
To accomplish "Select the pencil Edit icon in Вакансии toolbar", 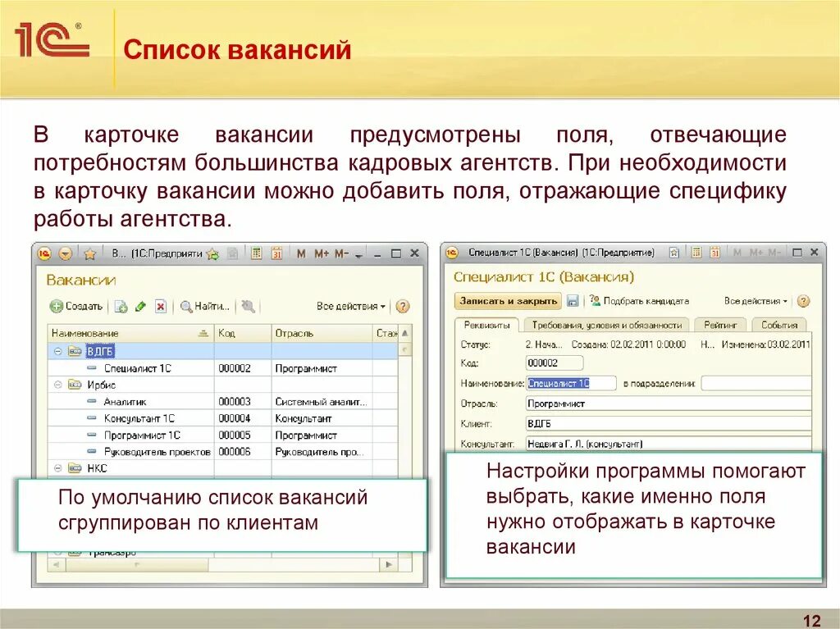I will click(139, 306).
